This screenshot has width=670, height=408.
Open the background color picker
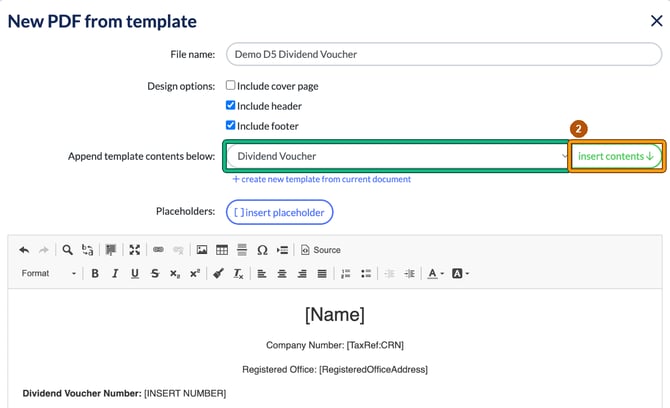coord(460,273)
